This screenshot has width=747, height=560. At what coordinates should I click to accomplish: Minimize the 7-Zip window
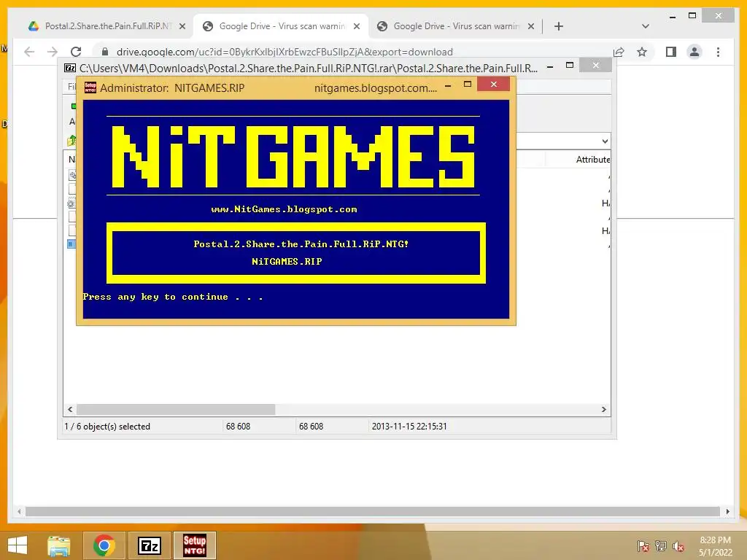[x=550, y=66]
